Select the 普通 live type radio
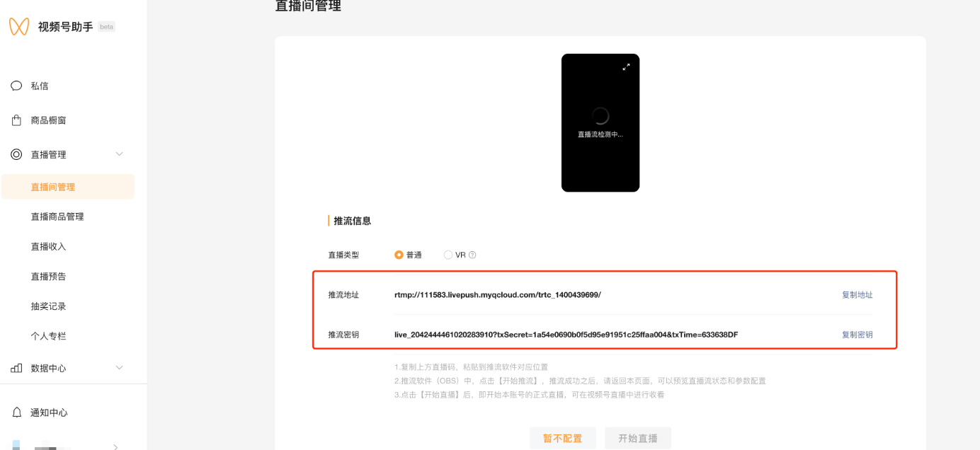The height and width of the screenshot is (450, 980). [x=399, y=255]
